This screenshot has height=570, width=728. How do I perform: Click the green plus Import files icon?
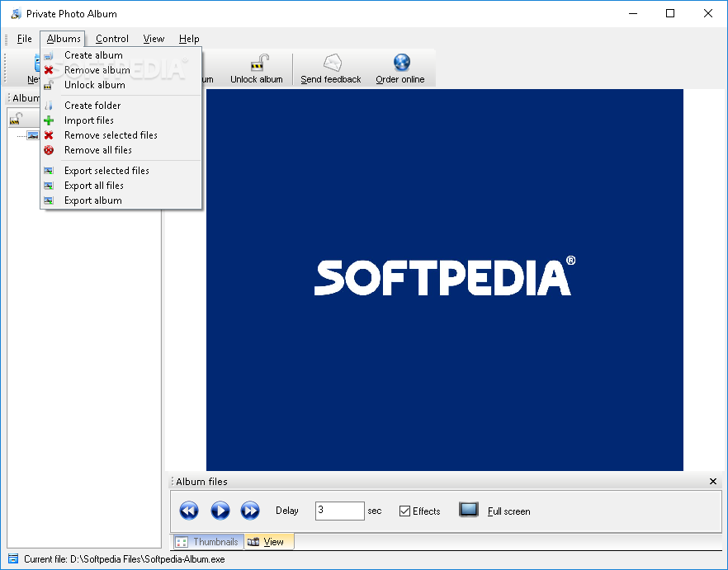tap(49, 120)
